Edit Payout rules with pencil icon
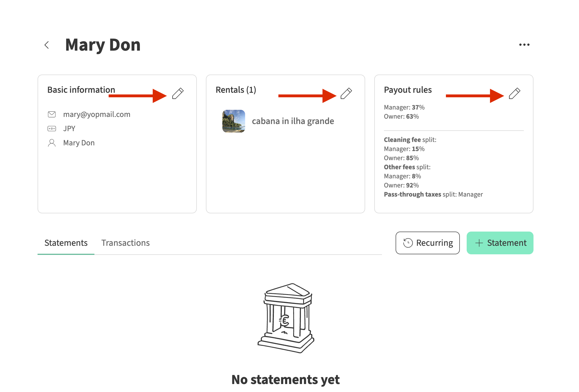579x392 pixels. tap(515, 93)
